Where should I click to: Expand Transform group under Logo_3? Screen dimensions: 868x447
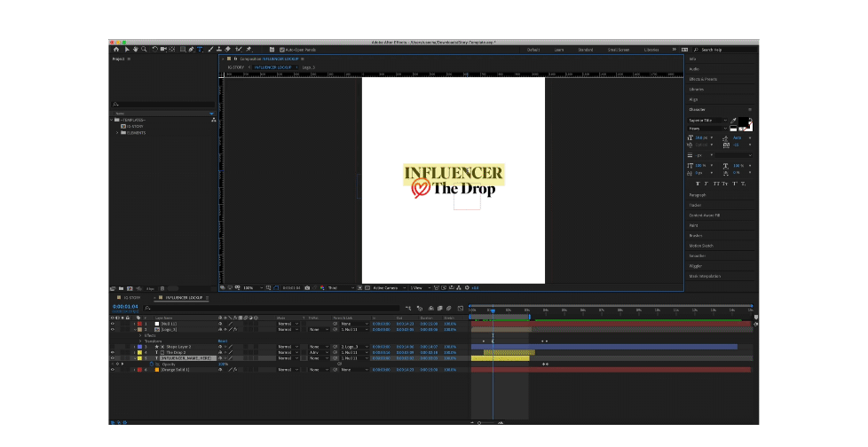(x=140, y=341)
